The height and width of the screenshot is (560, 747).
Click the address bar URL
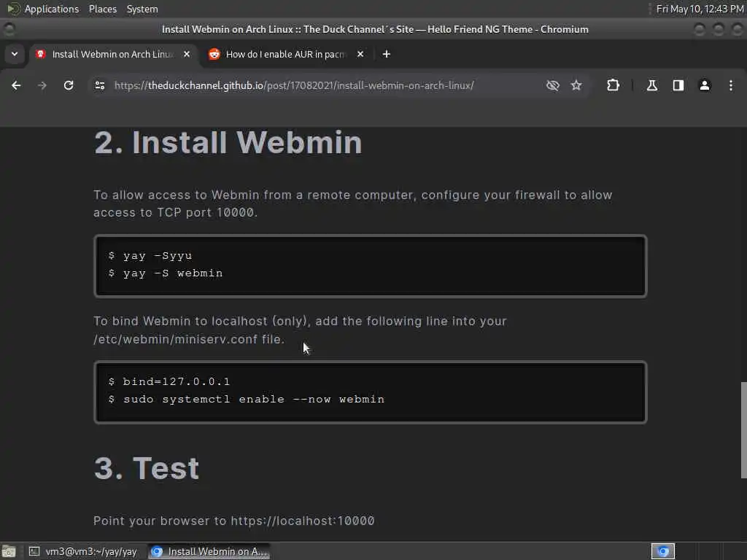point(294,85)
